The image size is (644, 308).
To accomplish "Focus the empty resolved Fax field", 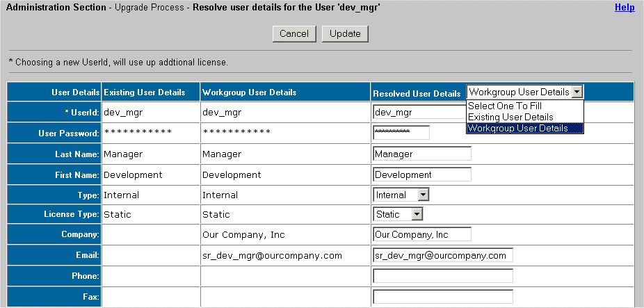I will 443,297.
